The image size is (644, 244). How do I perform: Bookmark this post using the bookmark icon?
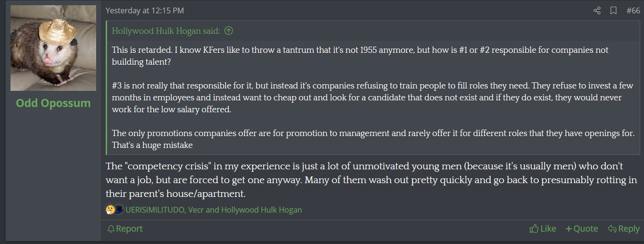click(x=614, y=10)
